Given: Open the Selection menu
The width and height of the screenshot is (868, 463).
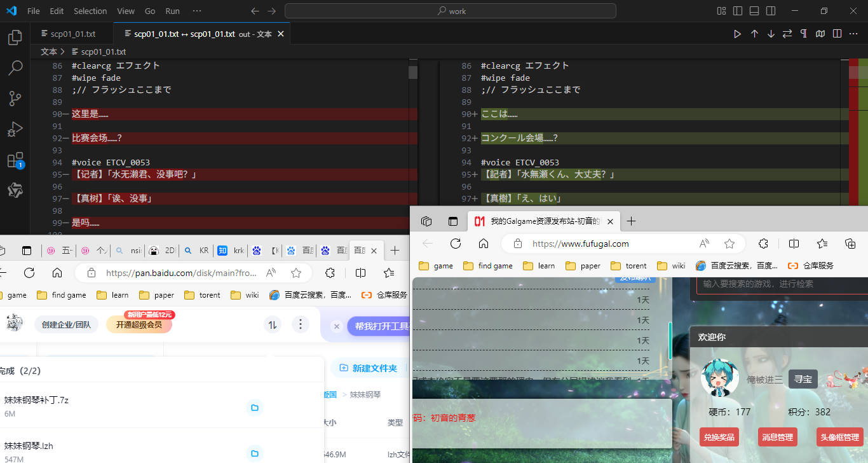Looking at the screenshot, I should tap(90, 11).
